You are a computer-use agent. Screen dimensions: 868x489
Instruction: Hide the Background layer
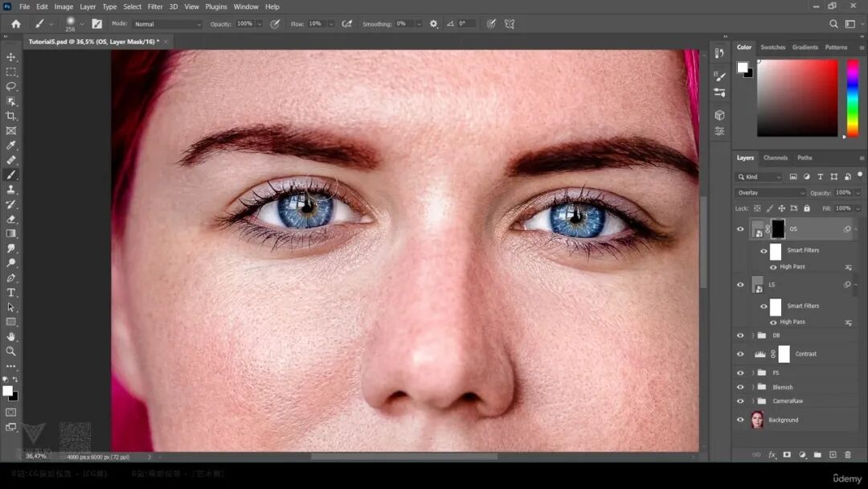point(740,420)
